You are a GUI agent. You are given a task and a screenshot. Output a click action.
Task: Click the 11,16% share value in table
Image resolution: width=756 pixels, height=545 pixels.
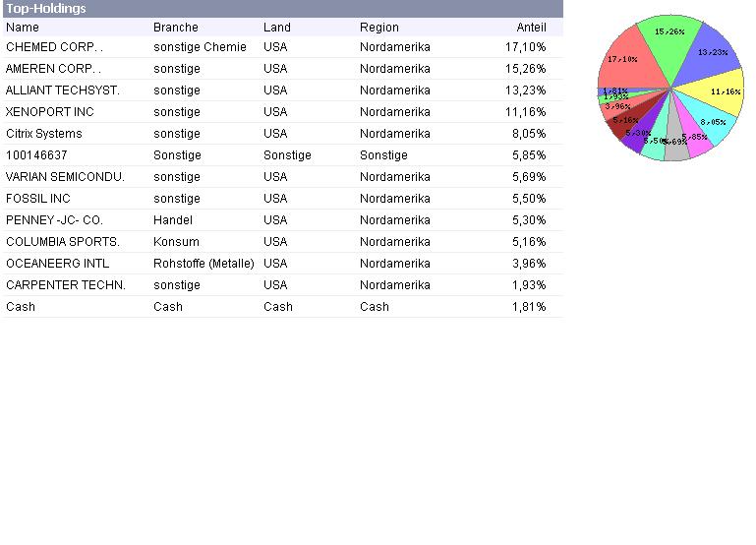(x=526, y=112)
